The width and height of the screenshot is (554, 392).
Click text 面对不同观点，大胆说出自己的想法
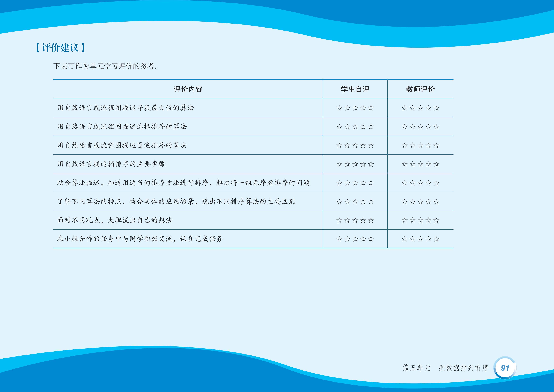click(115, 220)
